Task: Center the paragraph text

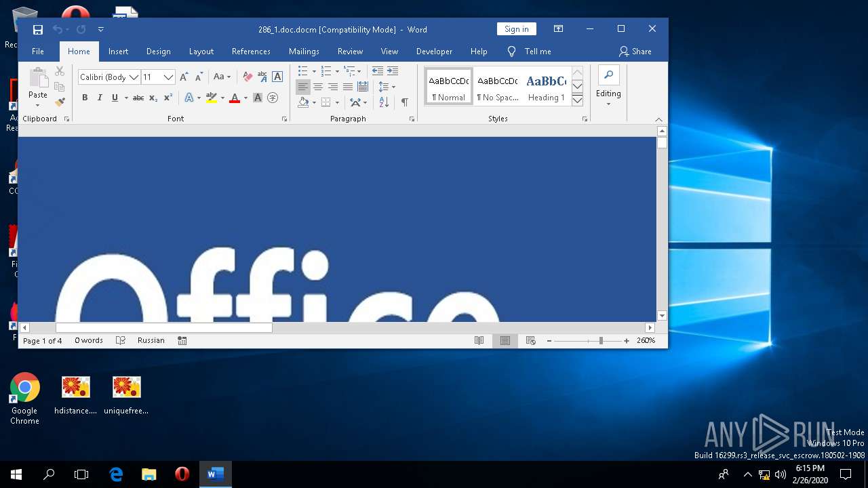Action: click(318, 87)
